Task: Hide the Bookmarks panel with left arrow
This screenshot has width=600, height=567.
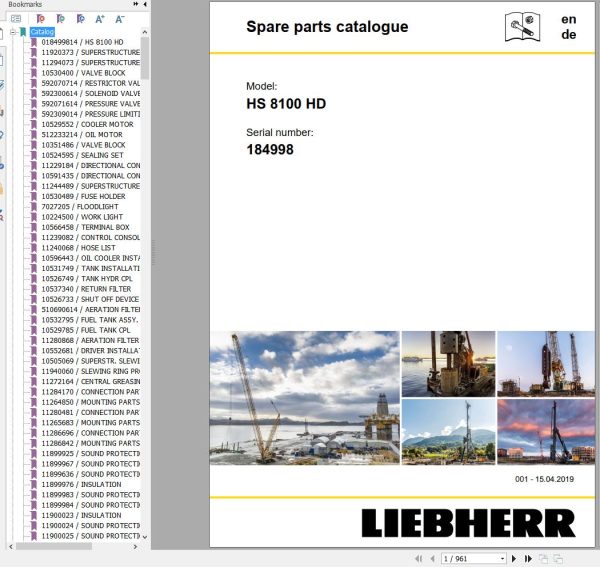Action: click(x=145, y=4)
